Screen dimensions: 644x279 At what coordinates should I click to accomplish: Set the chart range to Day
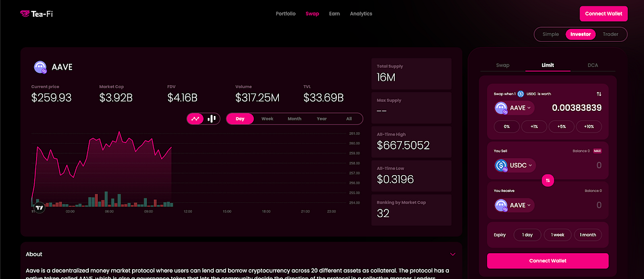tap(240, 119)
